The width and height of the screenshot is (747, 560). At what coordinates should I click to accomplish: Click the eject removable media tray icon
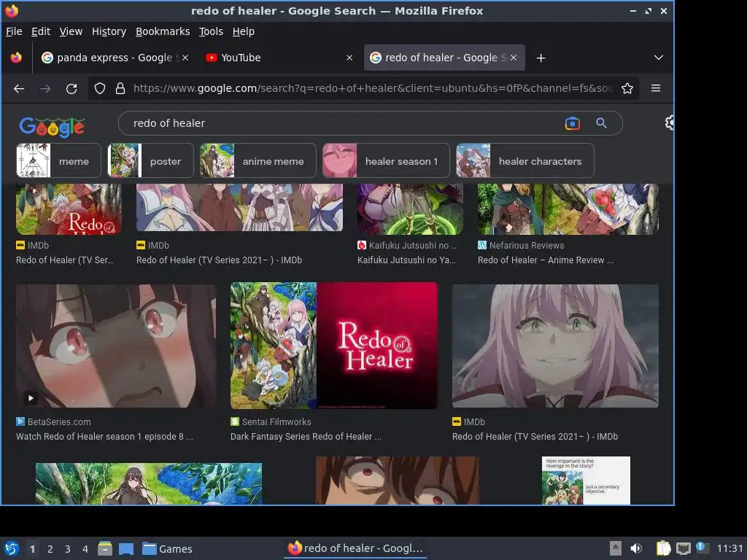pos(616,548)
